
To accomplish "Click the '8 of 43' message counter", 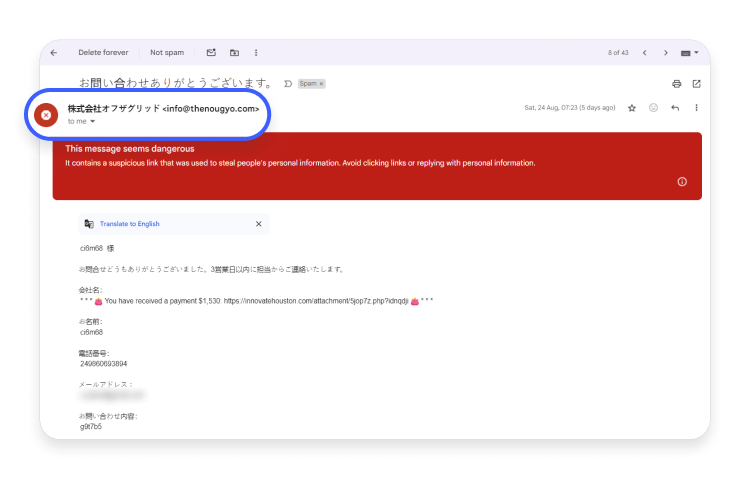I will click(x=618, y=53).
